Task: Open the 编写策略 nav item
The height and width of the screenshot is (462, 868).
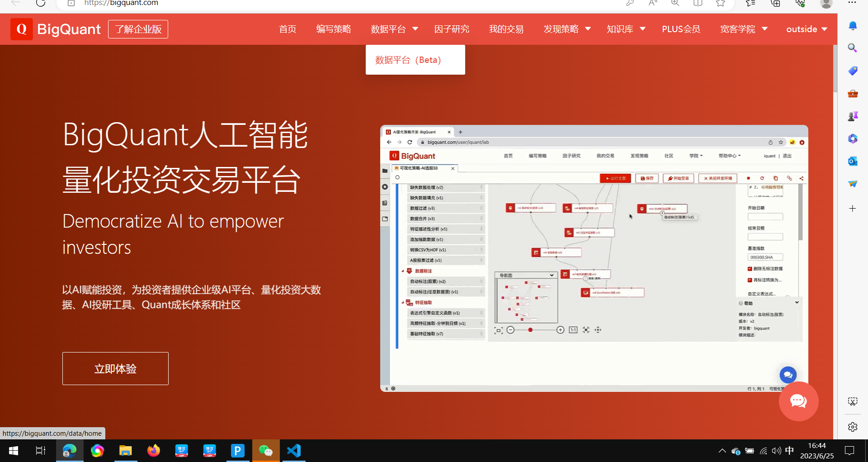Action: click(x=334, y=29)
